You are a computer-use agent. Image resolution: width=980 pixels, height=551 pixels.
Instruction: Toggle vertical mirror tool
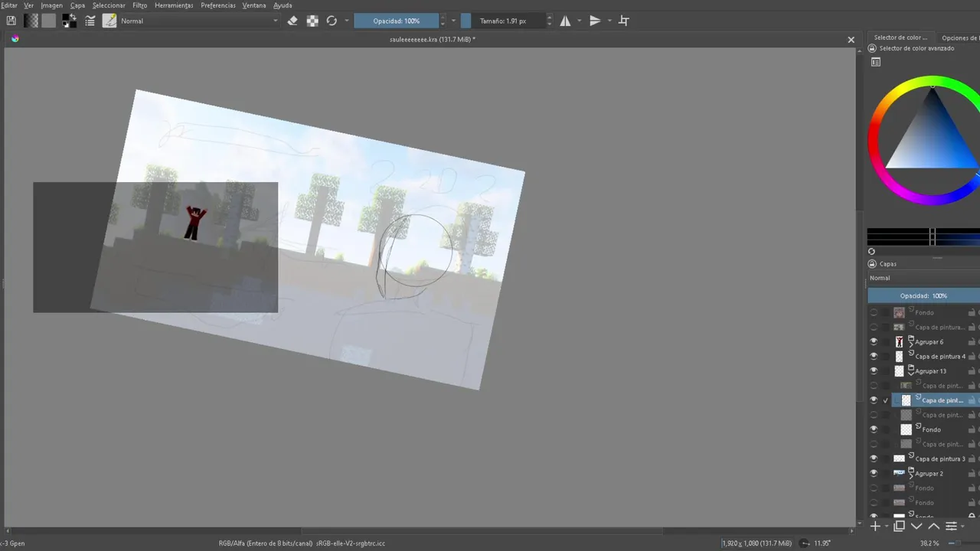[x=595, y=21]
